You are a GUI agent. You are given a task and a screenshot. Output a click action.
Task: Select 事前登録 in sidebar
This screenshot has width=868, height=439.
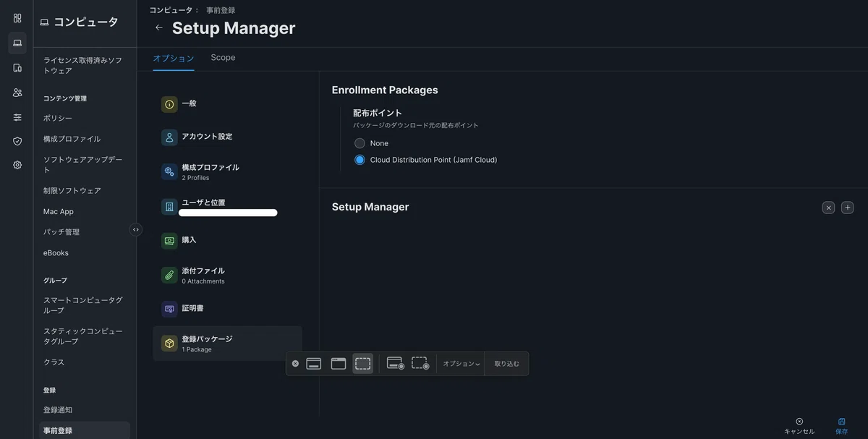click(85, 430)
